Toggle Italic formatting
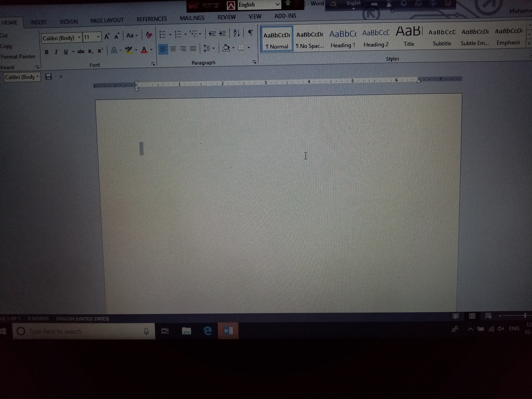532x399 pixels. point(56,52)
